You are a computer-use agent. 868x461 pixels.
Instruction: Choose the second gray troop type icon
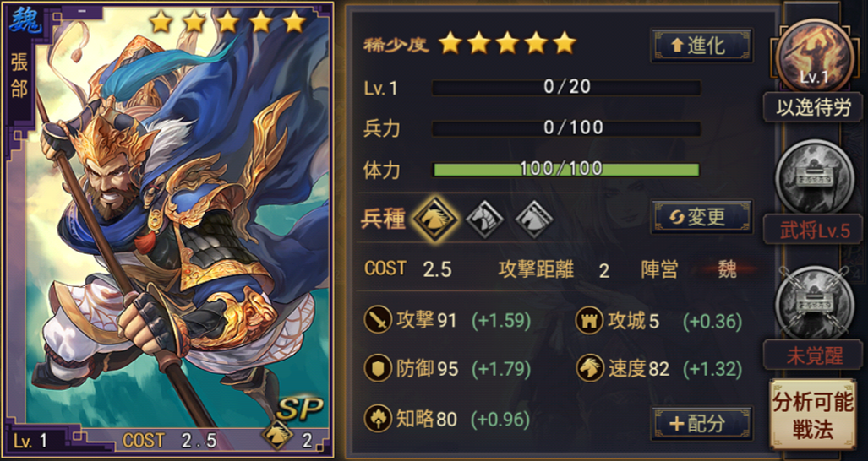point(484,220)
